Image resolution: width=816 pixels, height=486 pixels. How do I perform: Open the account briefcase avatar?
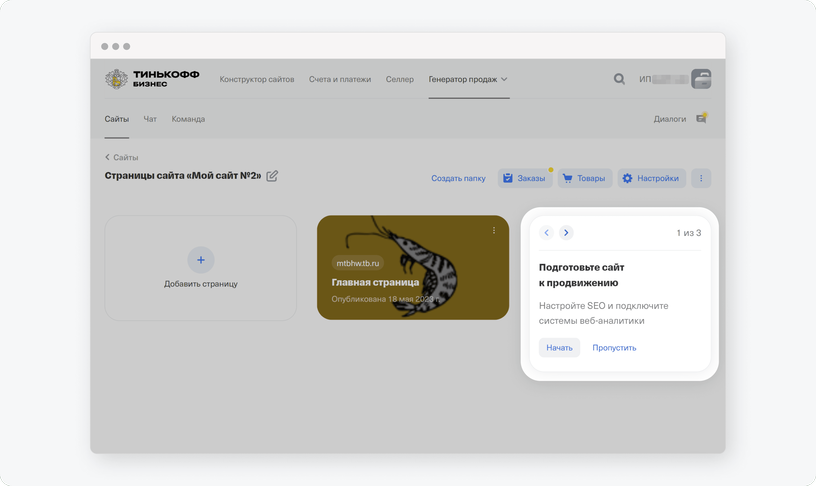tap(701, 79)
